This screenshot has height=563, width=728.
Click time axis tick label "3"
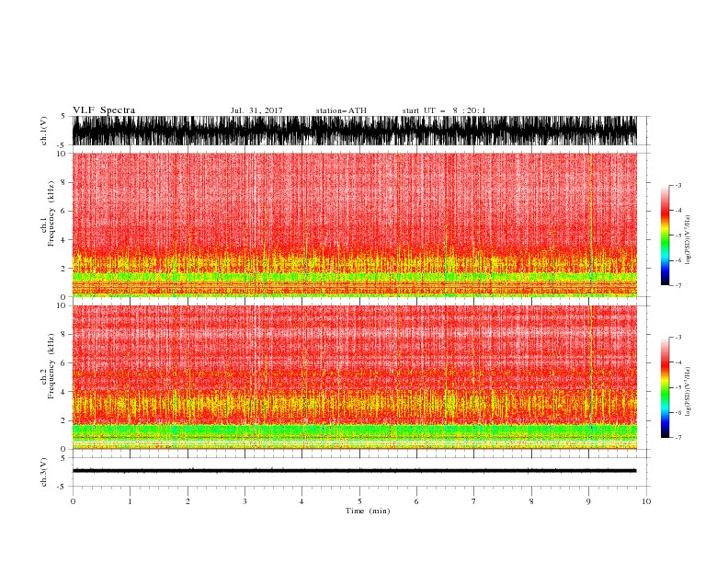pyautogui.click(x=245, y=501)
